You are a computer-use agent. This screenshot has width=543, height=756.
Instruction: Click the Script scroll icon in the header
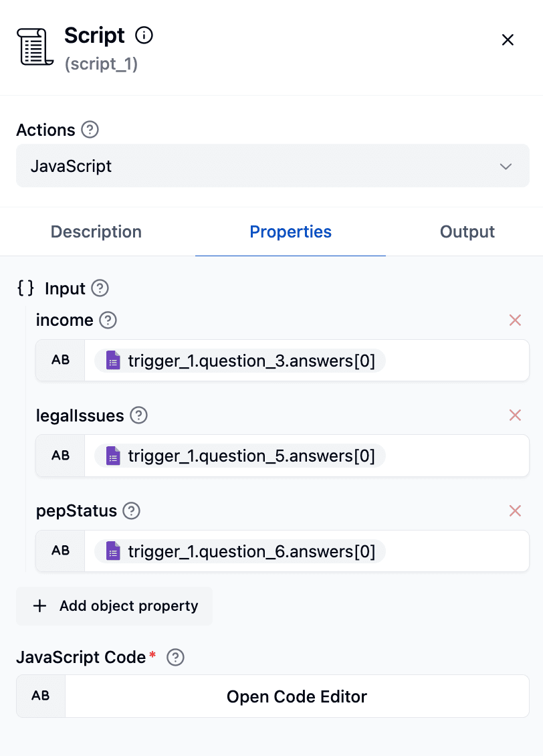click(34, 47)
